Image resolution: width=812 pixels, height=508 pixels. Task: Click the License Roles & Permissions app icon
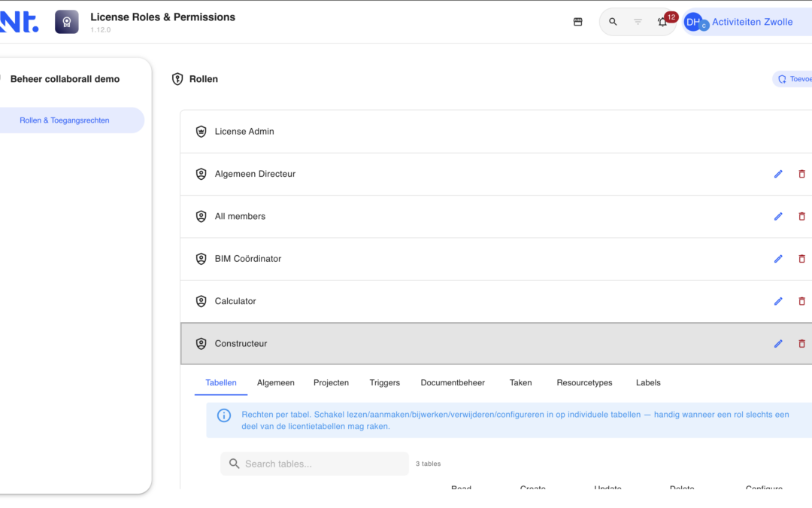(67, 22)
